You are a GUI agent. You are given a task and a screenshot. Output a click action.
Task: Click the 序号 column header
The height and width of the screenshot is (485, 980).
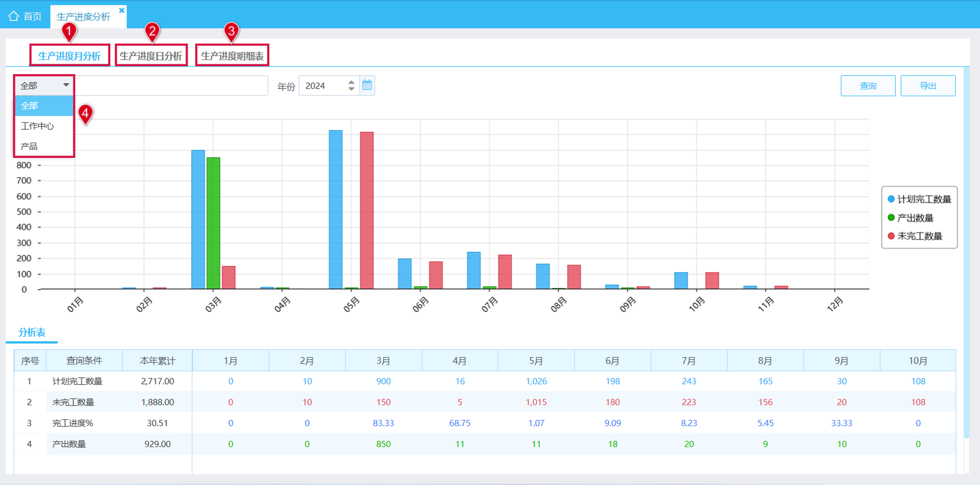tap(30, 361)
